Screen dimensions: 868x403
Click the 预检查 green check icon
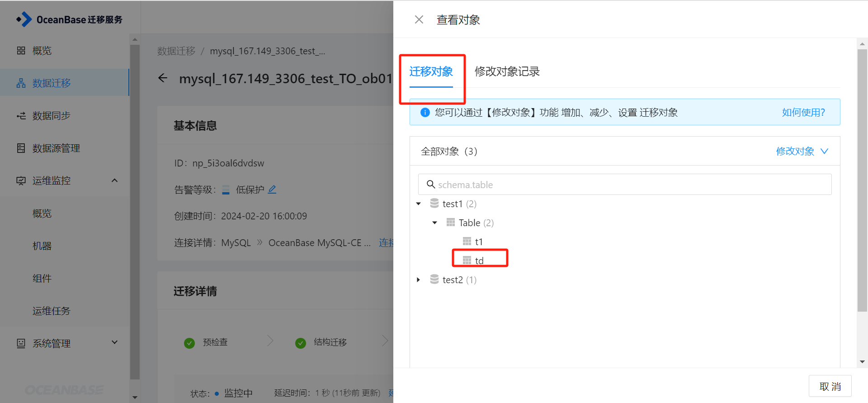pyautogui.click(x=189, y=343)
